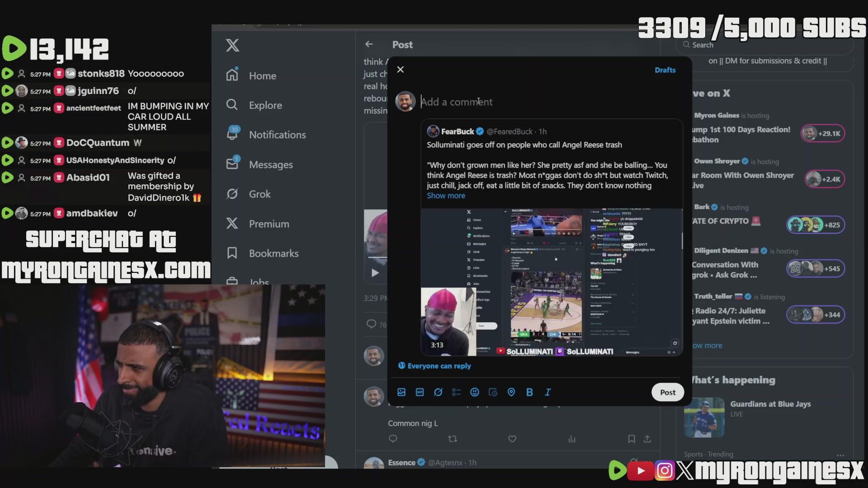Image resolution: width=868 pixels, height=488 pixels.
Task: Click the Explore magnifier icon
Action: click(232, 105)
